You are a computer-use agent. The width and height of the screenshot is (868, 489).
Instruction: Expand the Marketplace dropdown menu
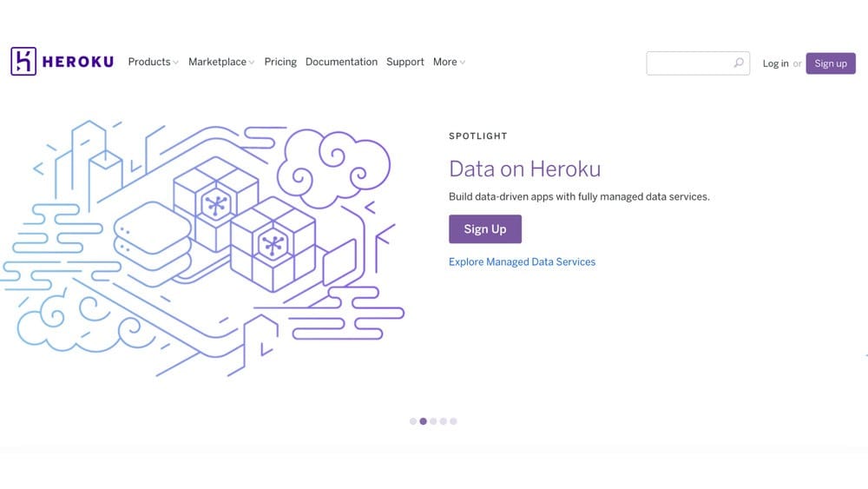(221, 62)
